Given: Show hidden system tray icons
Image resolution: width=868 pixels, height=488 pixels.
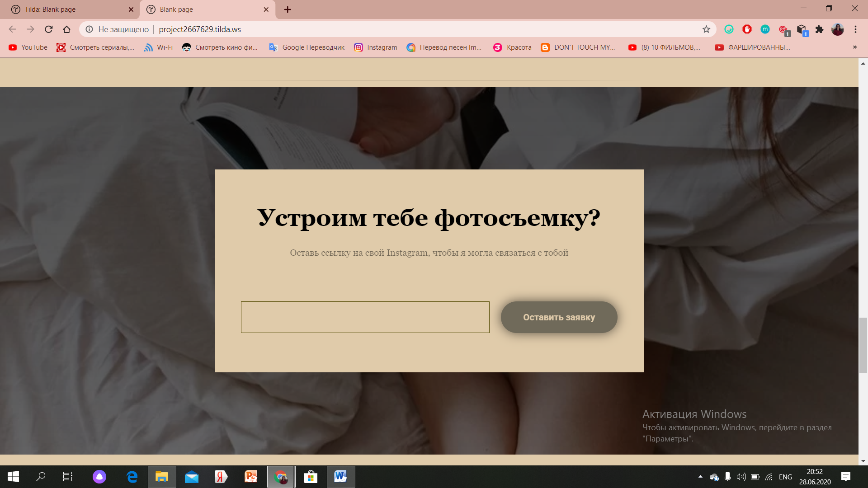Looking at the screenshot, I should (x=700, y=477).
